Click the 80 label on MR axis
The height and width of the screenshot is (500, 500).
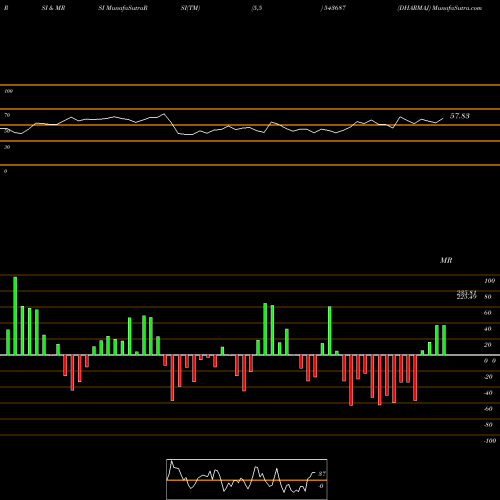coord(488,297)
